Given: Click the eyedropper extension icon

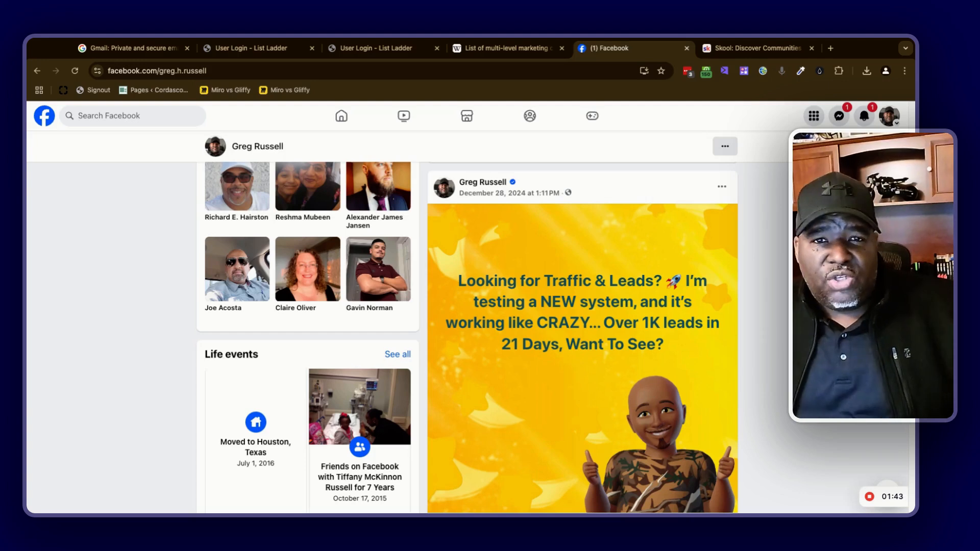Looking at the screenshot, I should tap(800, 71).
